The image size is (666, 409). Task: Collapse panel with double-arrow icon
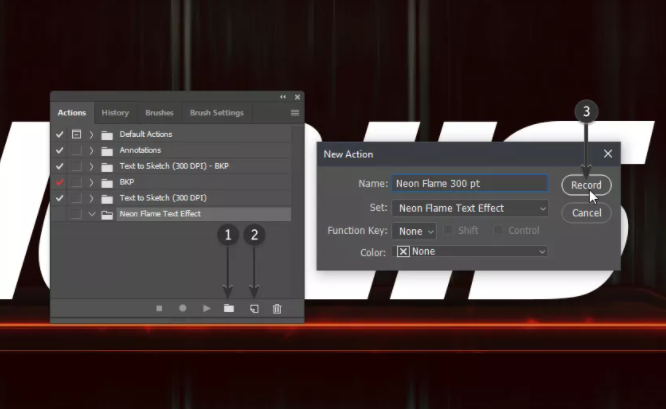[x=283, y=97]
